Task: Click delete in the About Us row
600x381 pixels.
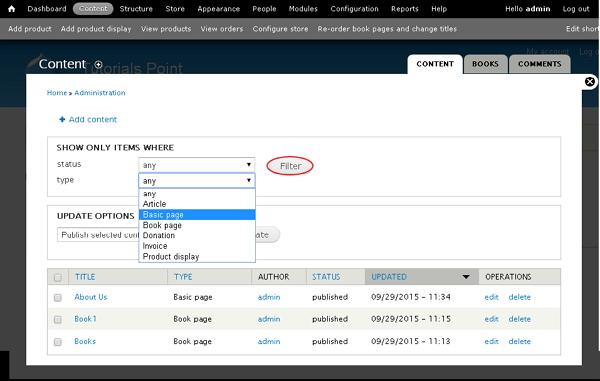Action: 519,297
